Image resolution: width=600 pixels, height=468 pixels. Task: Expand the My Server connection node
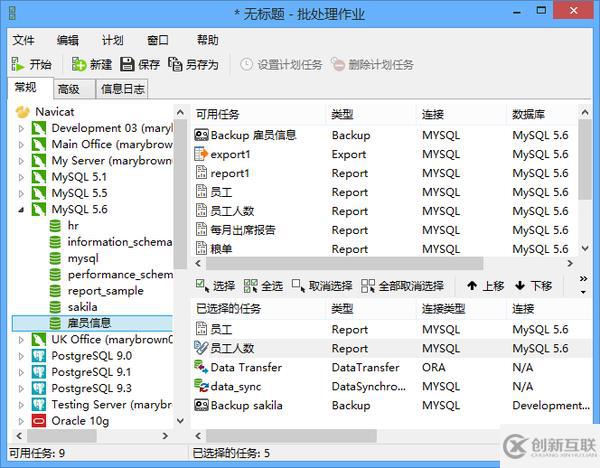tap(21, 161)
